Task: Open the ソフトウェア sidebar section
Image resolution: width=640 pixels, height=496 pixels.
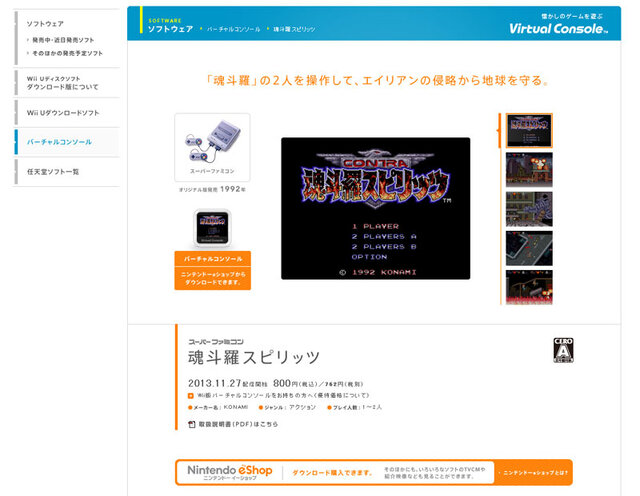Action: pos(45,24)
